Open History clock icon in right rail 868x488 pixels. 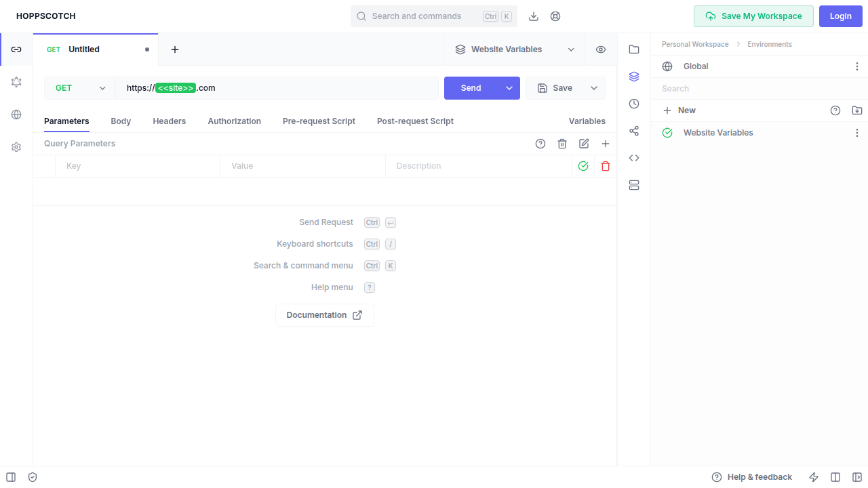[634, 104]
